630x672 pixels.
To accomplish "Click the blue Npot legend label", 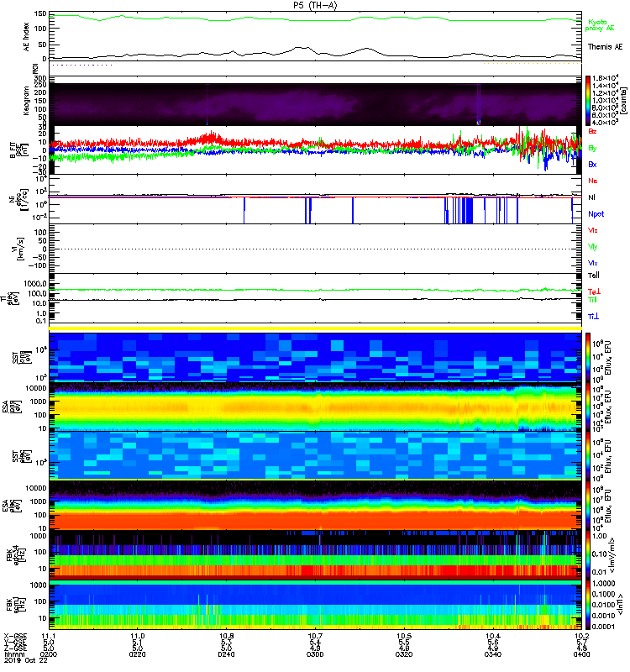I will 596,214.
